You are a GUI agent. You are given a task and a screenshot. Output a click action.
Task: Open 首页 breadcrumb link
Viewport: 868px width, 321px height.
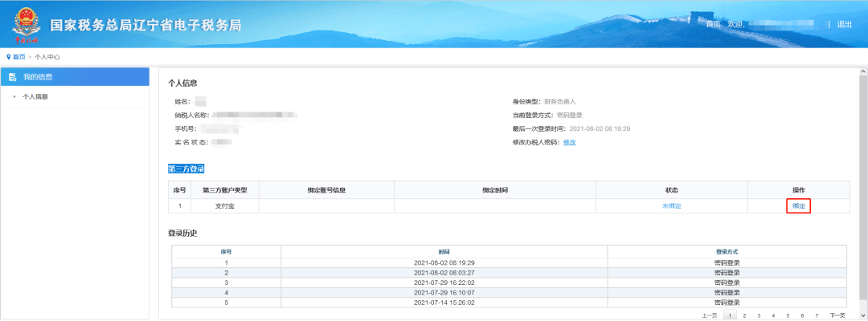pyautogui.click(x=18, y=57)
